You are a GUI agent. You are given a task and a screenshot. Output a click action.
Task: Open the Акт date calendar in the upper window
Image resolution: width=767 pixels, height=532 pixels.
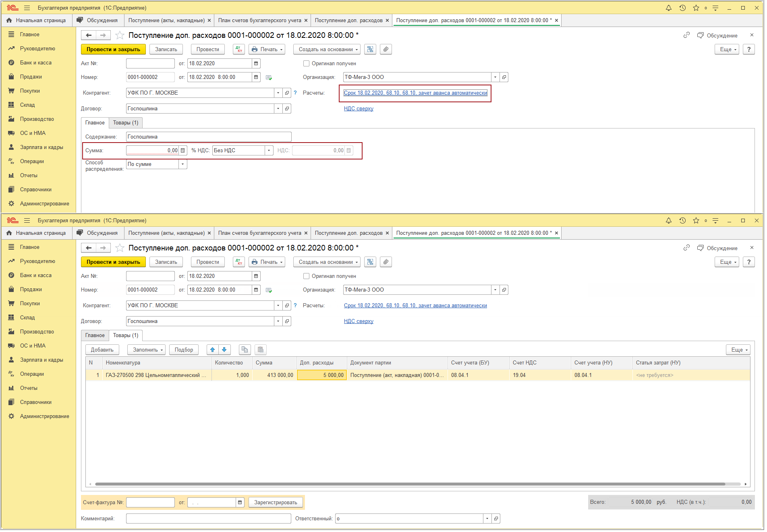click(x=256, y=64)
